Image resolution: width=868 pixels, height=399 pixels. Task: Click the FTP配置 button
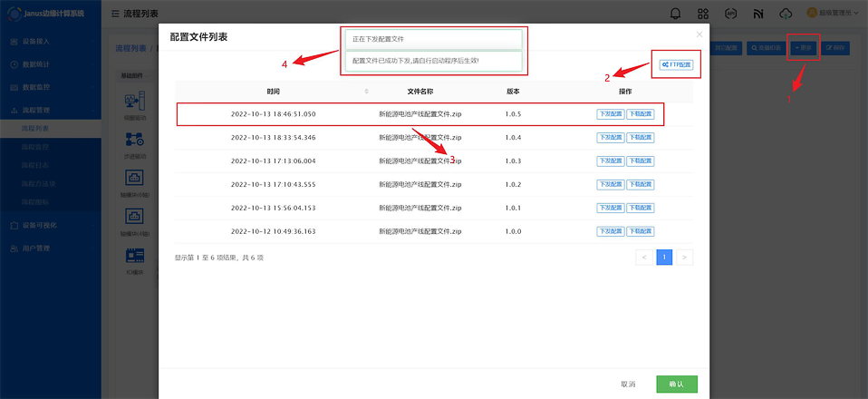click(676, 65)
